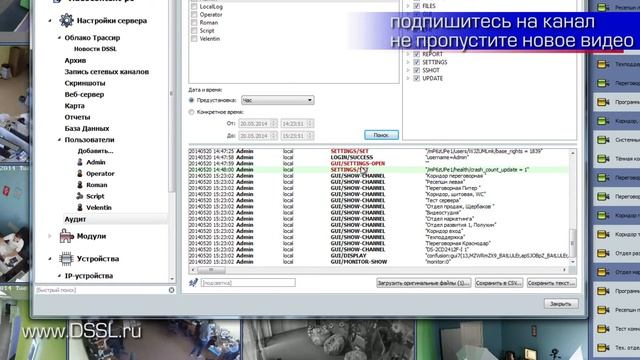Click the Script user icon in the tree

80,196
